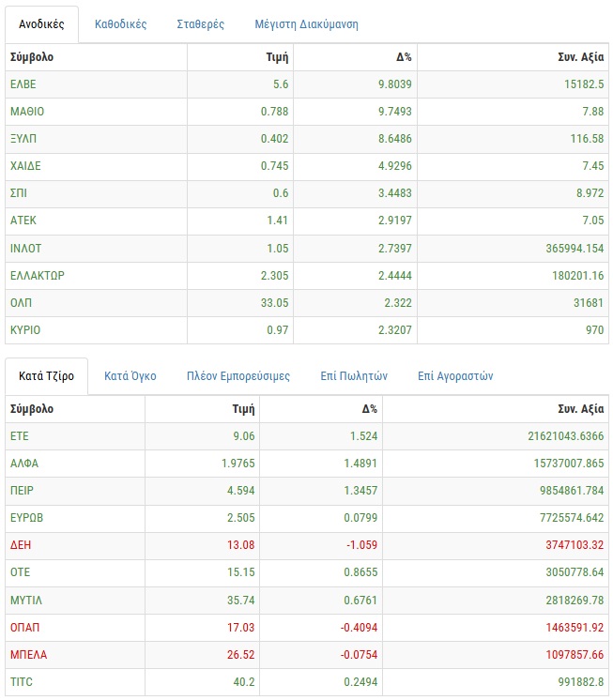Click the Ανοδικές tab

tap(41, 24)
